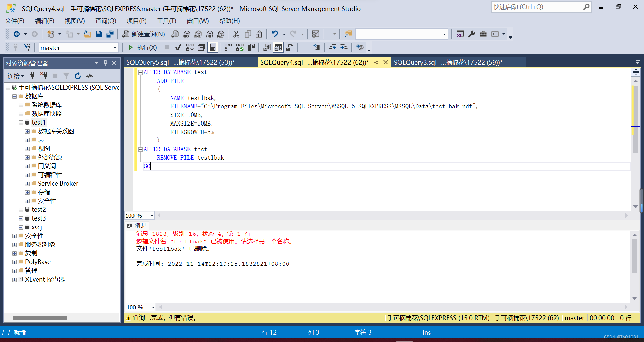Click disconnect icon in Object Explorer toolbar
644x342 pixels.
coord(44,76)
